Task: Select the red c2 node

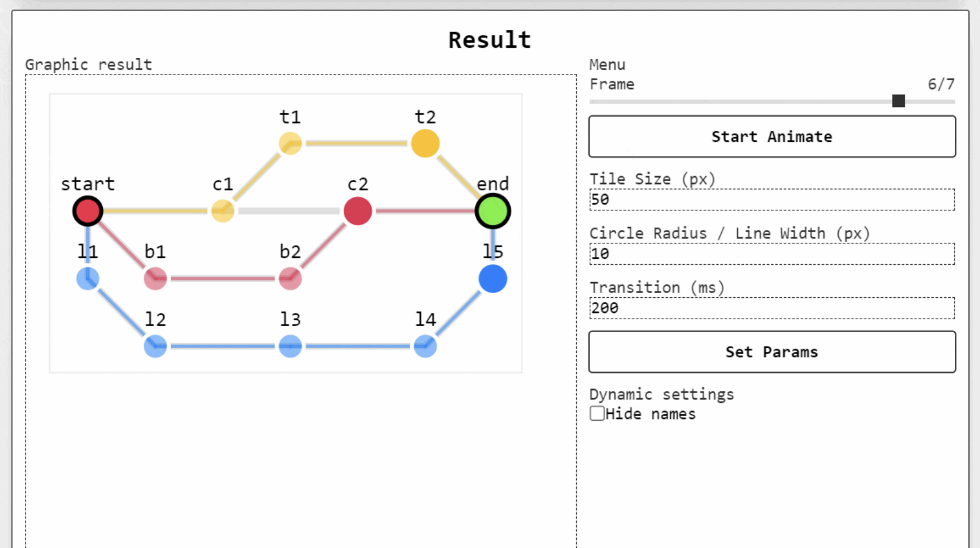Action: (358, 211)
